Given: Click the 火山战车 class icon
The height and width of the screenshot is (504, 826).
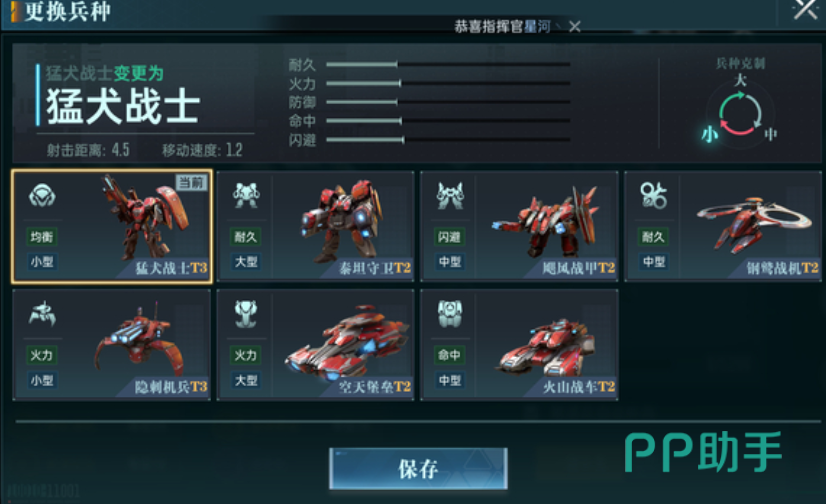Looking at the screenshot, I should (450, 314).
